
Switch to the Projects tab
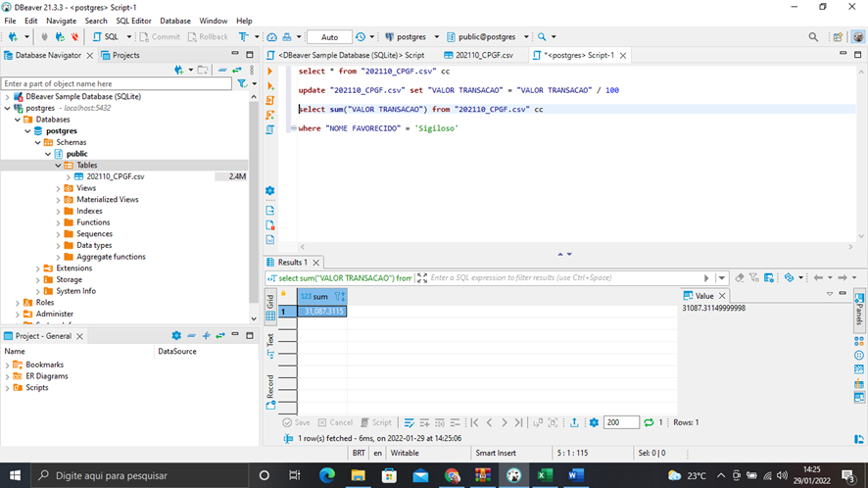pos(121,55)
